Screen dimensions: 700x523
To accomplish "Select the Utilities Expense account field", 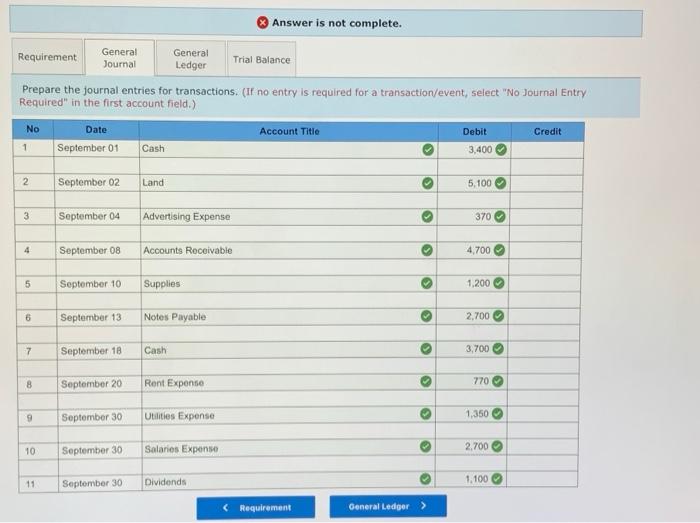I will [289, 415].
